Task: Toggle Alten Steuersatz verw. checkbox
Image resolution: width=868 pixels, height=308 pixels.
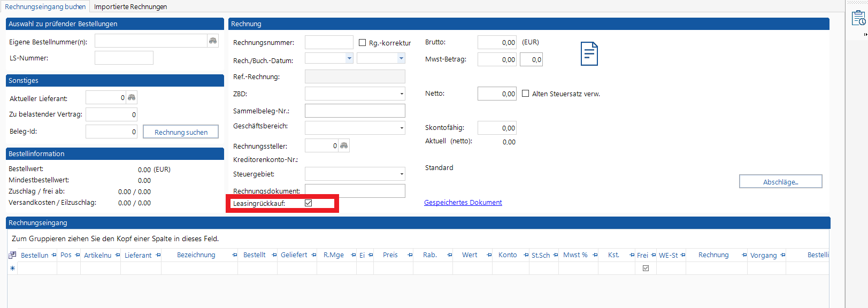Action: point(525,94)
